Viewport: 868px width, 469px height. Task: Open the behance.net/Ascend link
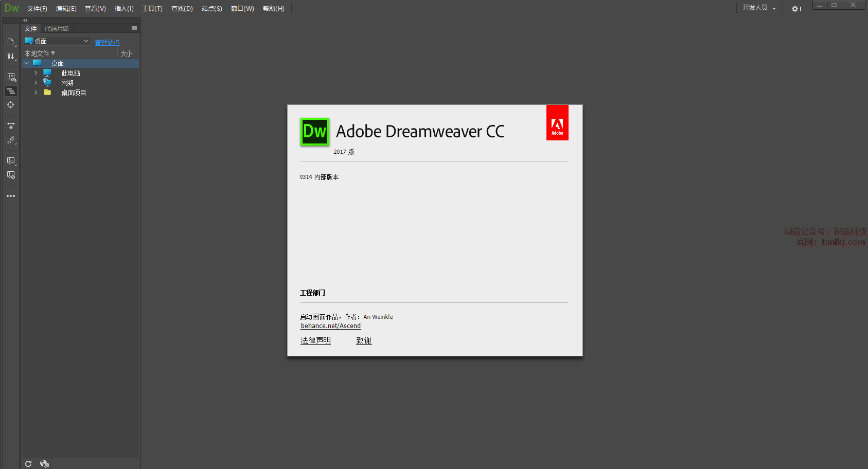point(331,326)
